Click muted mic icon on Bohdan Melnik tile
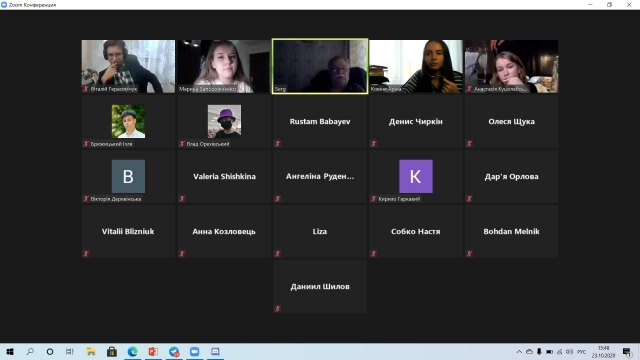Screen dimensions: 640x360 (x=469, y=253)
